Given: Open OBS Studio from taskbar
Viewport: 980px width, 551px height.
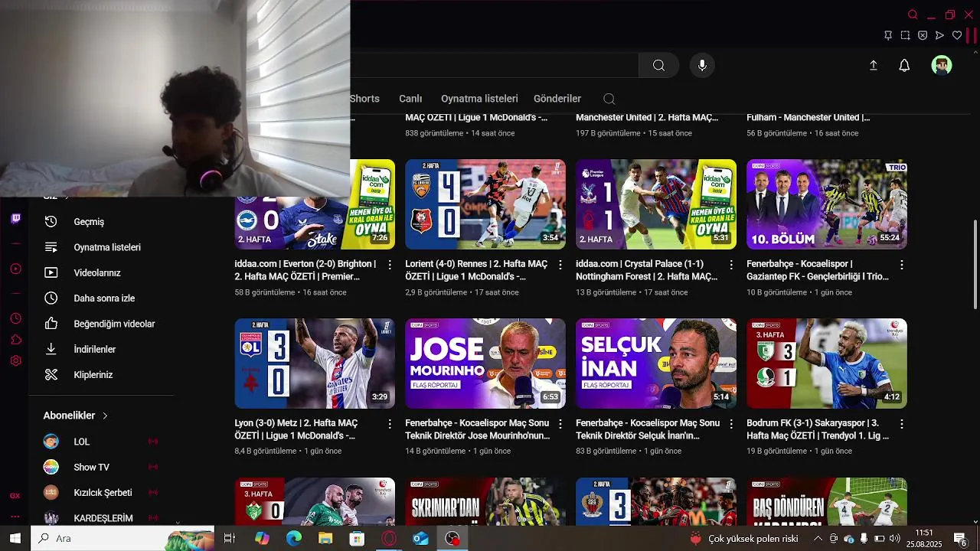Looking at the screenshot, I should (x=452, y=539).
